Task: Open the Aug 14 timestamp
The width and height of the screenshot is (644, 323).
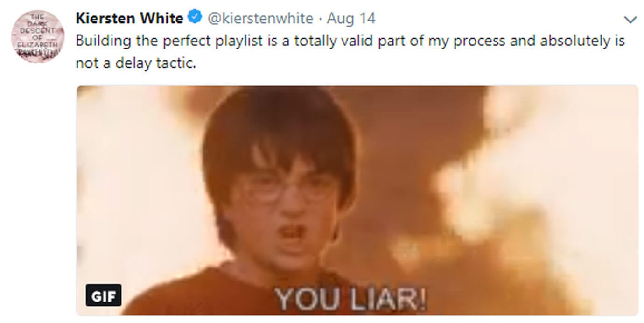Action: coord(351,18)
